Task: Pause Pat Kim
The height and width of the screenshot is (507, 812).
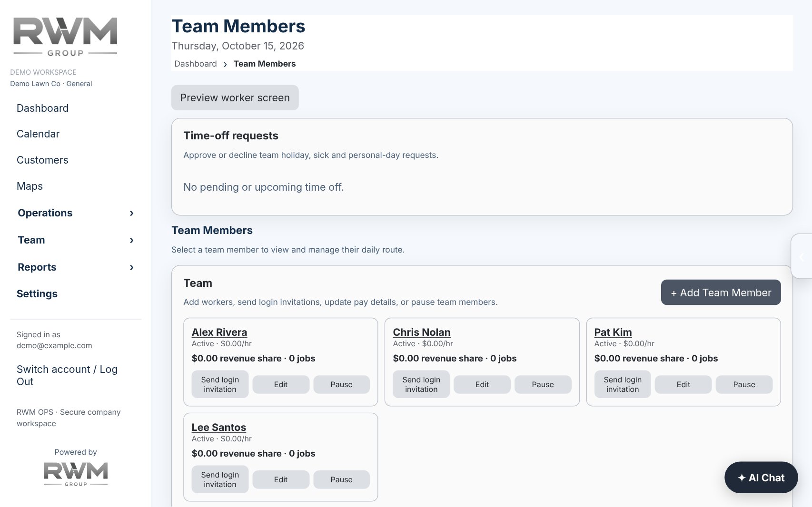Action: (744, 384)
